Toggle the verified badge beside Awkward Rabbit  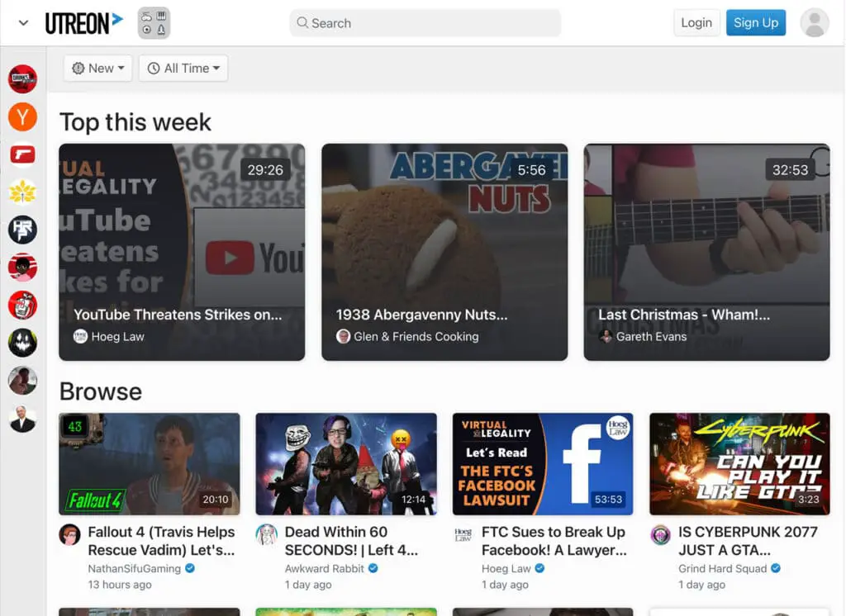pyautogui.click(x=373, y=568)
